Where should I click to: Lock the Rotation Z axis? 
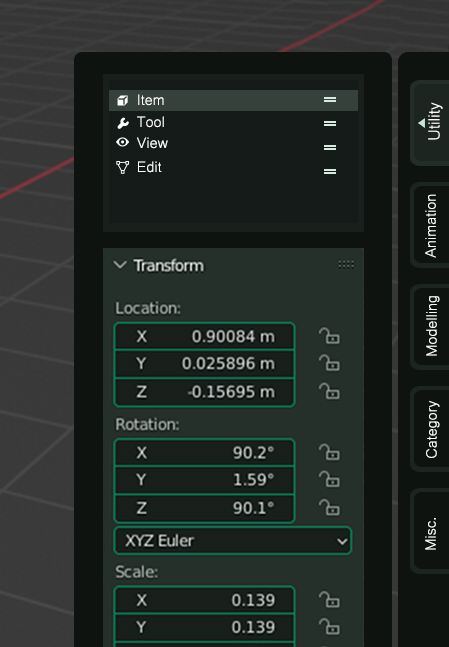pyautogui.click(x=329, y=508)
